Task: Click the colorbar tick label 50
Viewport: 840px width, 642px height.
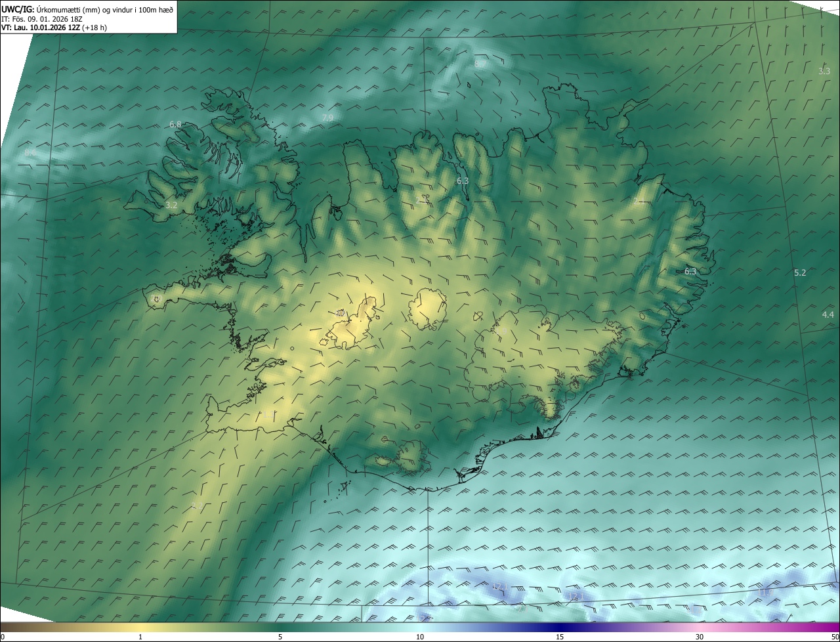Action: (x=835, y=637)
